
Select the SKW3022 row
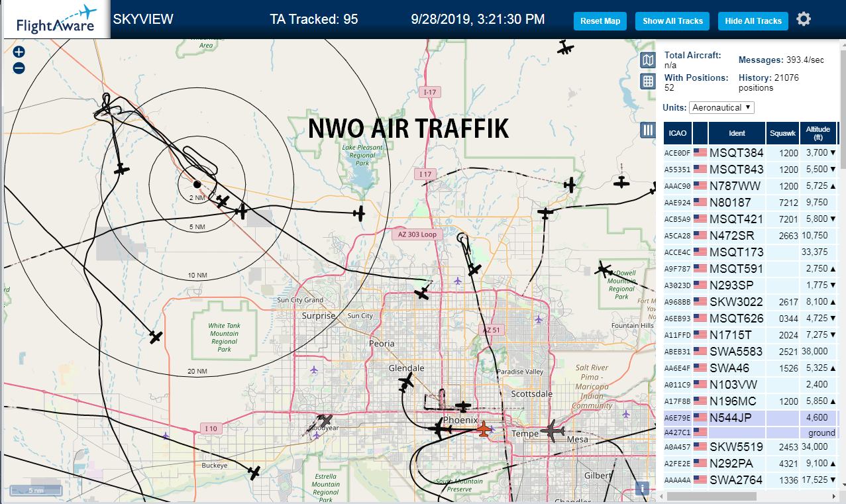751,301
